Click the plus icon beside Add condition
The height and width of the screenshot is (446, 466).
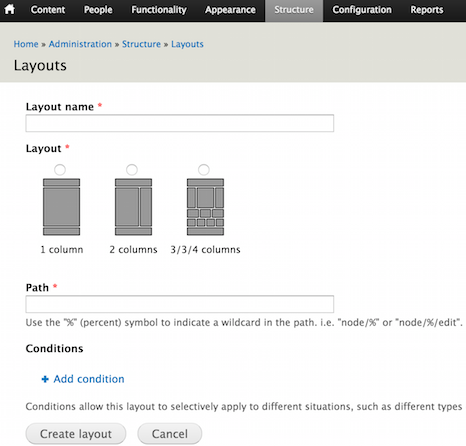coord(45,379)
